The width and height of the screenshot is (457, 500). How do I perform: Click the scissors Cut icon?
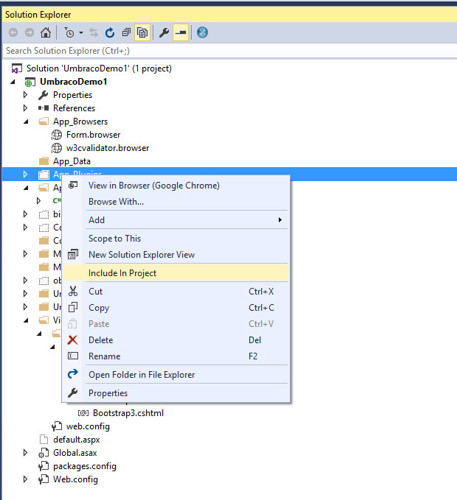(x=73, y=291)
